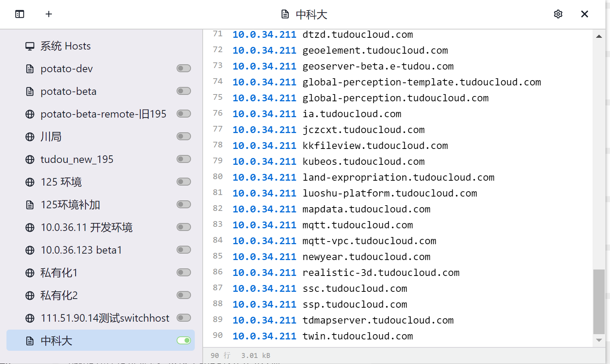Click the 3.01 kB status bar text
The image size is (610, 364).
point(256,355)
